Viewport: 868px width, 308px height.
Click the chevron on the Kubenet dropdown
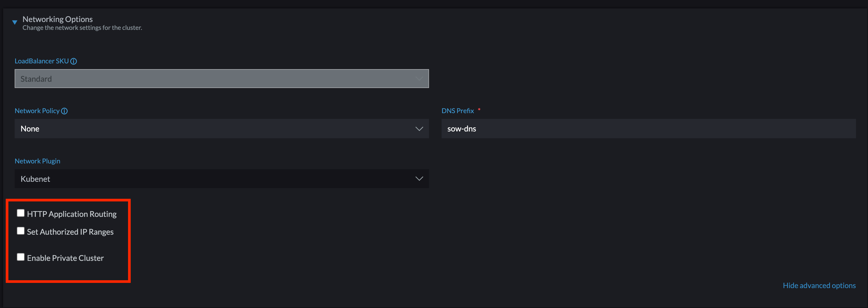[419, 179]
